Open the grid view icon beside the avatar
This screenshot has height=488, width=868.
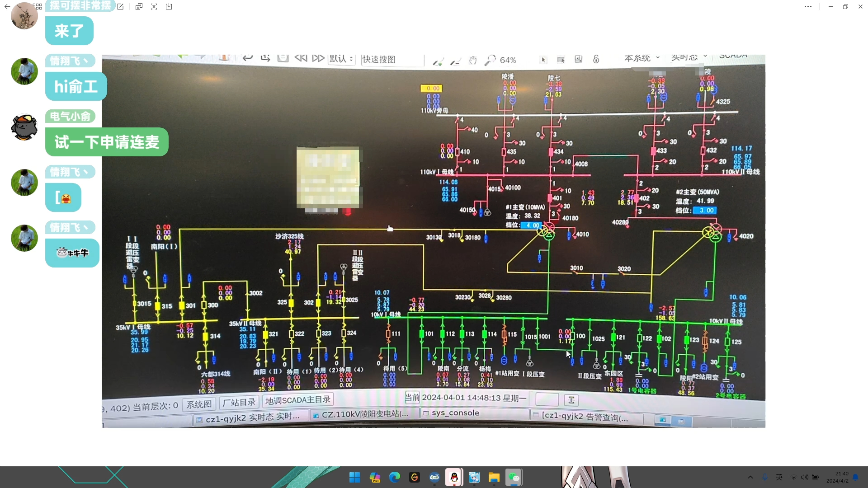point(38,7)
